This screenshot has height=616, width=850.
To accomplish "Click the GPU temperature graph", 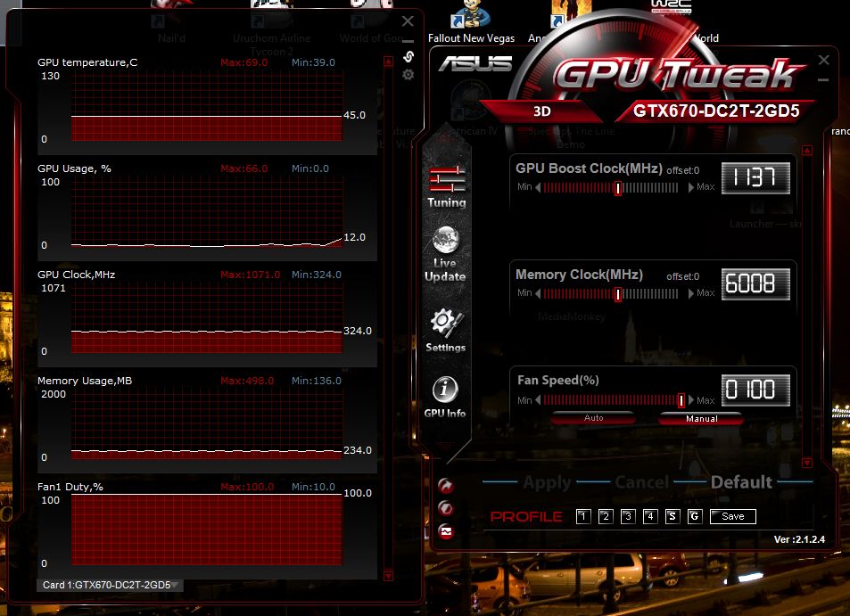I will 207,107.
